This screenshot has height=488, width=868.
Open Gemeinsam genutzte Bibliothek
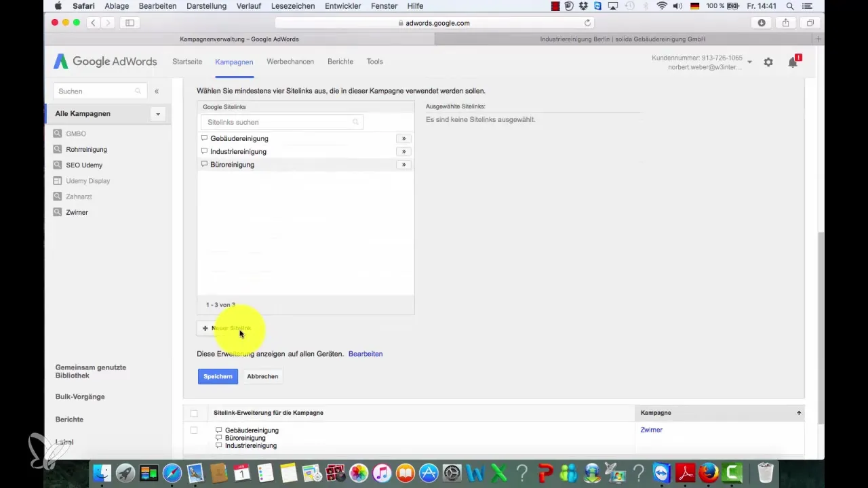91,371
